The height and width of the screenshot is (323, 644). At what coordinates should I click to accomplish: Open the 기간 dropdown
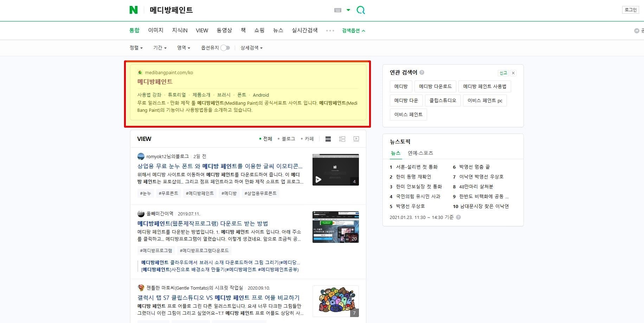160,48
